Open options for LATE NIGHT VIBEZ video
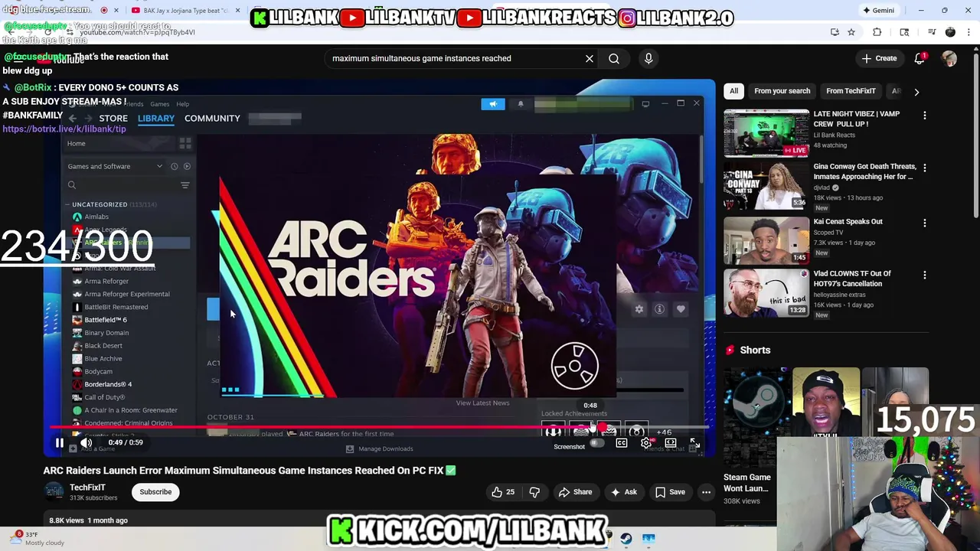 (924, 116)
